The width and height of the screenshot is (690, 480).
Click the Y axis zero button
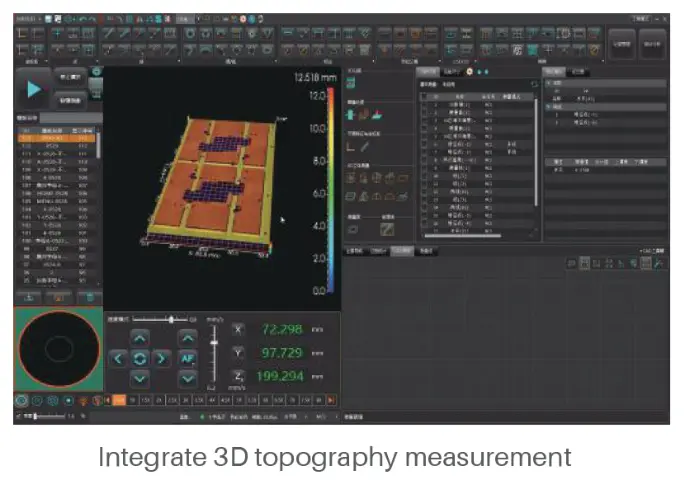(x=238, y=353)
